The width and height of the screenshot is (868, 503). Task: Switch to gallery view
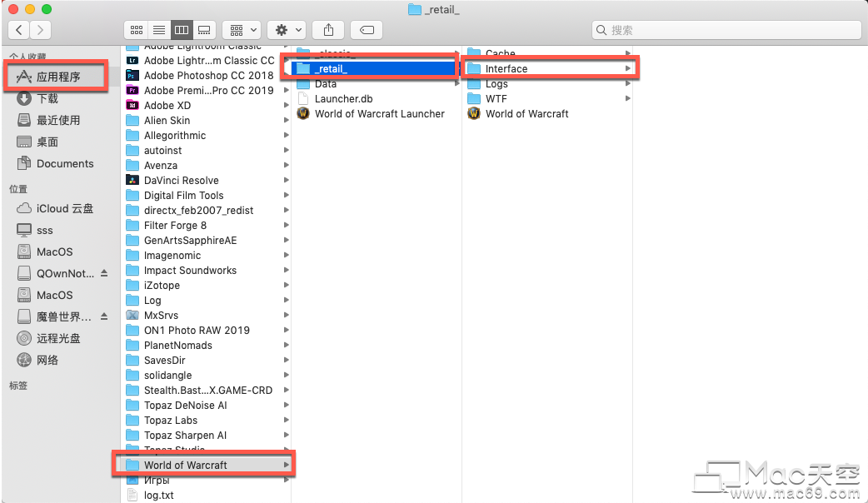[x=204, y=30]
